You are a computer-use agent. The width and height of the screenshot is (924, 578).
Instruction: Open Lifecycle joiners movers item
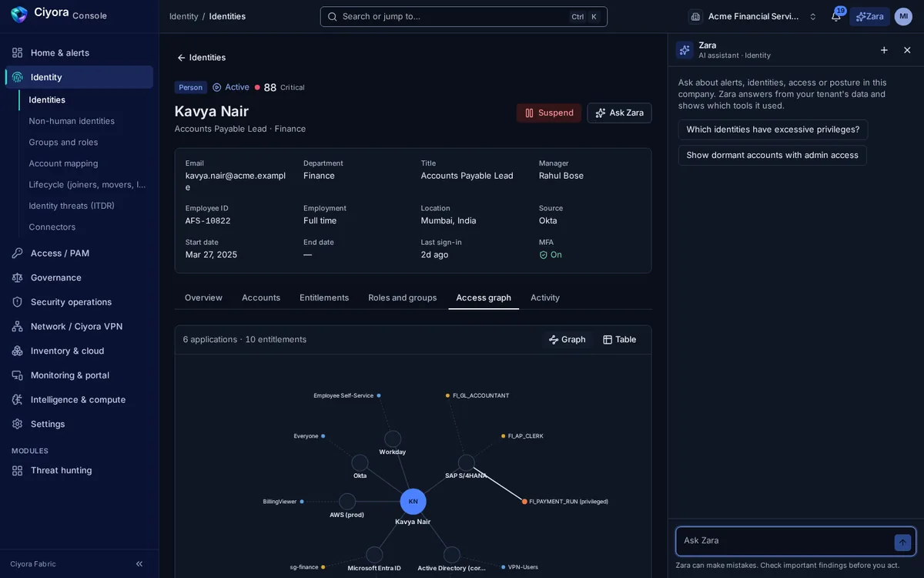pos(86,184)
